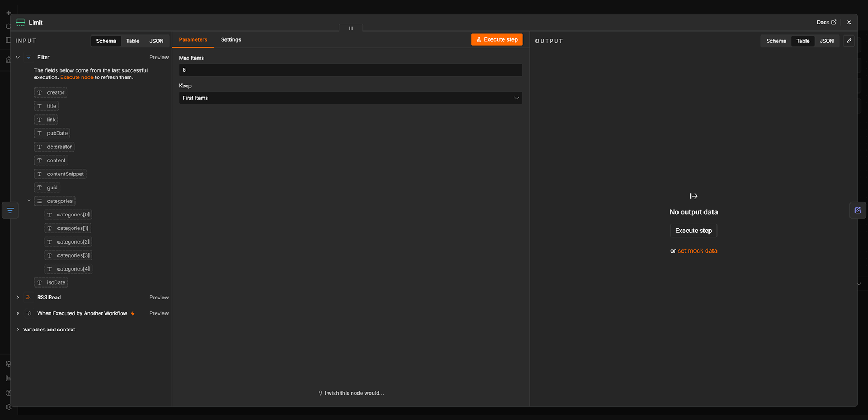Click the drag handle at top center
Screen dimensions: 868x420
coord(351,28)
